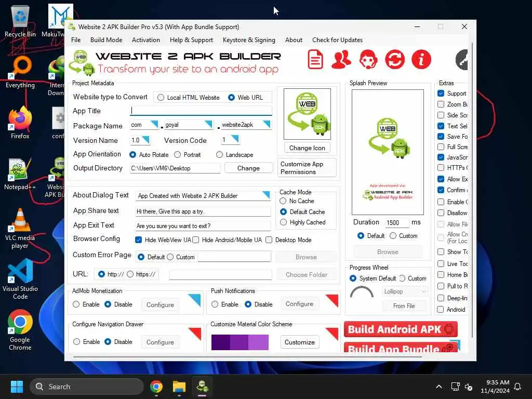This screenshot has width=532, height=399.
Task: Open Visual Studio Code desktop shortcut
Action: [x=20, y=280]
